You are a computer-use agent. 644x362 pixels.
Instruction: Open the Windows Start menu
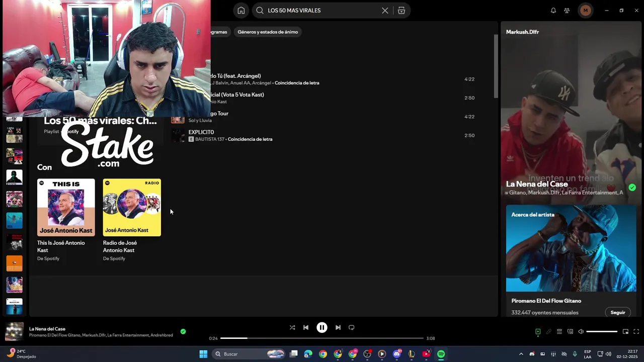click(x=203, y=354)
